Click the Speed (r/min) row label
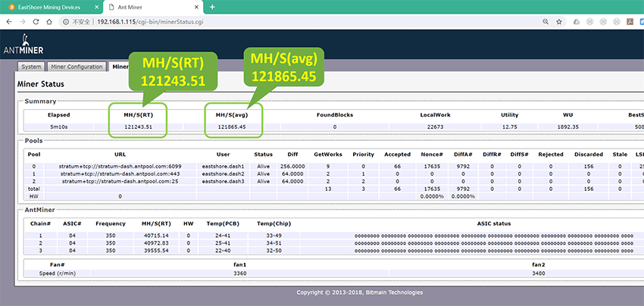The image size is (644, 306). pos(58,273)
